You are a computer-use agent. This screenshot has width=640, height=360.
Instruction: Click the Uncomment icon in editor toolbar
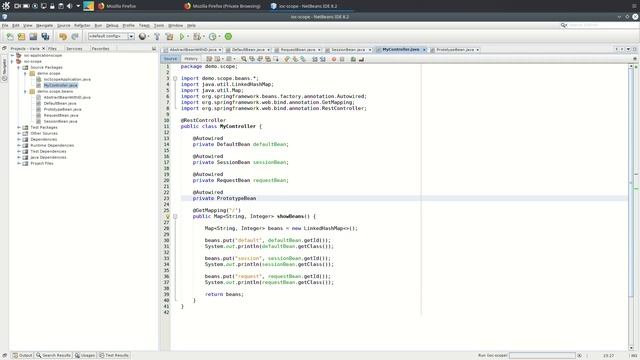[361, 59]
